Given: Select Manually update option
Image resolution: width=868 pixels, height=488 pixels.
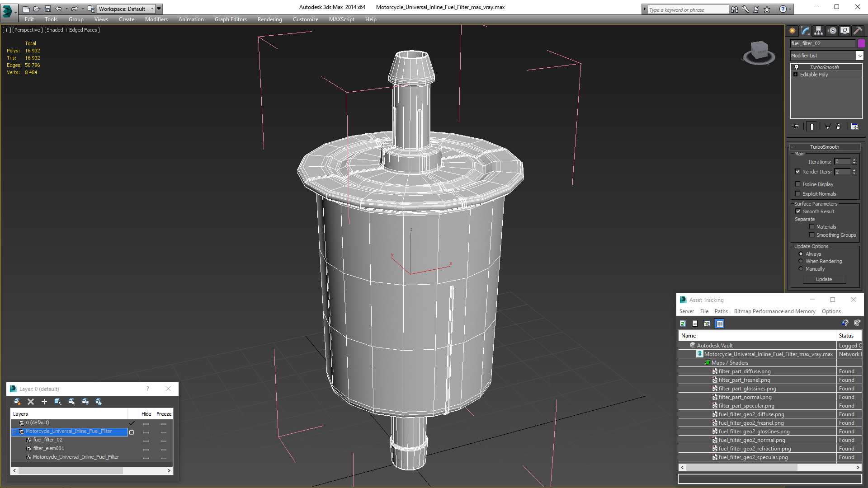Looking at the screenshot, I should coord(801,269).
